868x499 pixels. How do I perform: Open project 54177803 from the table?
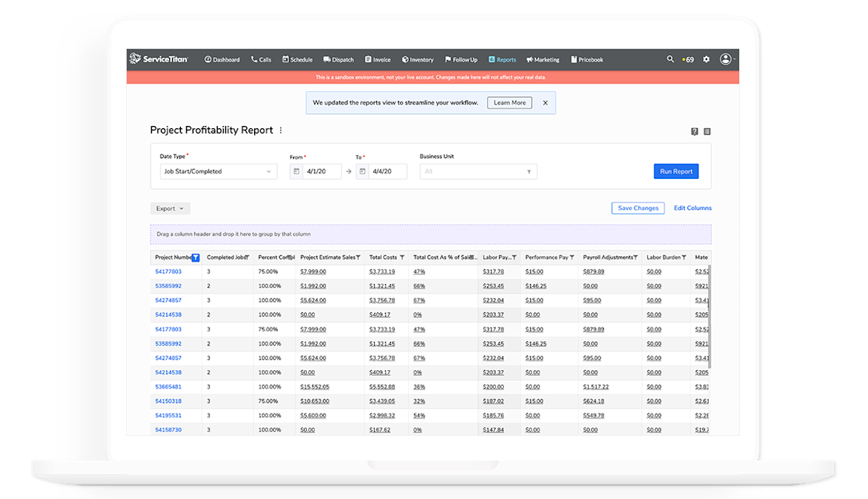pos(167,271)
